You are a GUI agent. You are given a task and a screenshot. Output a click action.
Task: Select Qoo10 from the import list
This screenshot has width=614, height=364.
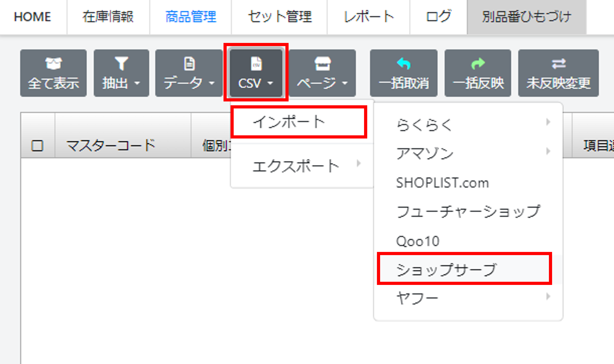pos(468,241)
